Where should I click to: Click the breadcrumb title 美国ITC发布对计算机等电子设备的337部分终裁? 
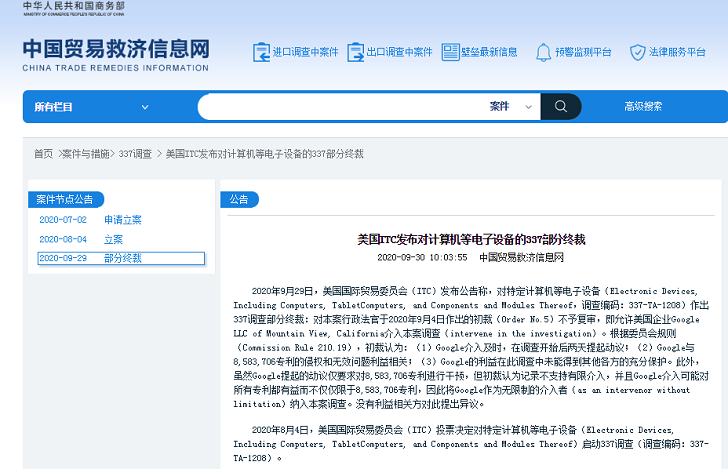pyautogui.click(x=264, y=154)
